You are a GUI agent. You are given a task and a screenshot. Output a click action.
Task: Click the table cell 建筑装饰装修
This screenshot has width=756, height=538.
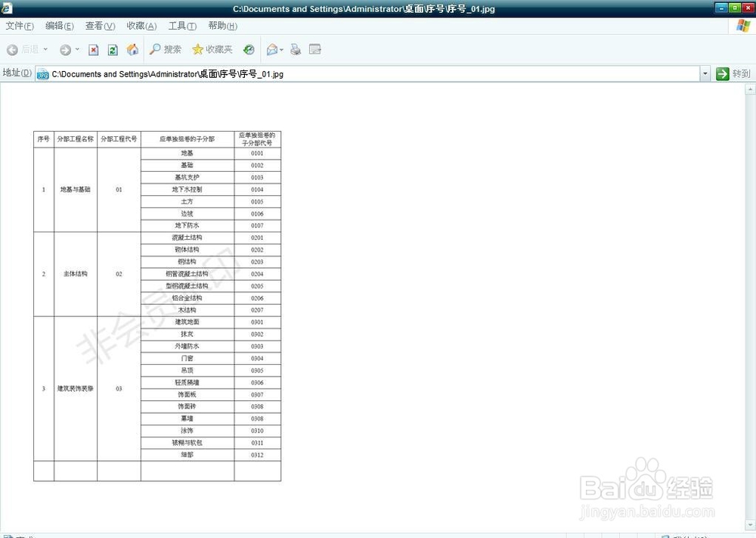(x=75, y=388)
